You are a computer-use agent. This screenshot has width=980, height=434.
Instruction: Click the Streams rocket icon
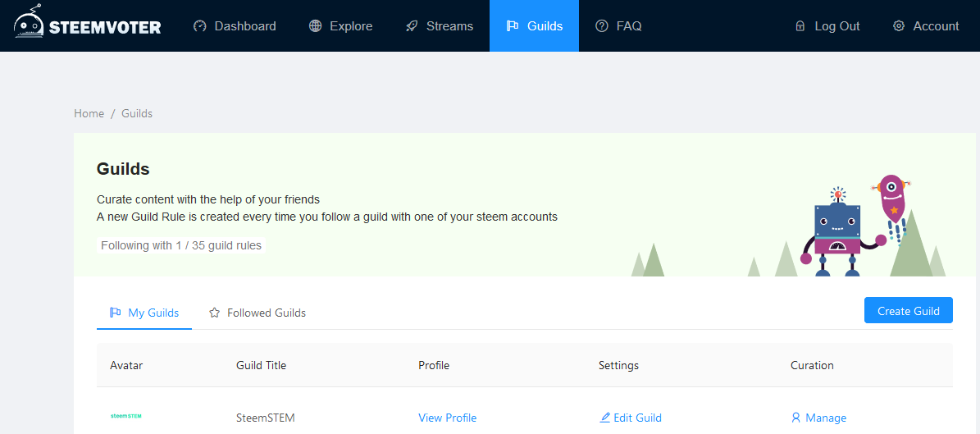(412, 26)
